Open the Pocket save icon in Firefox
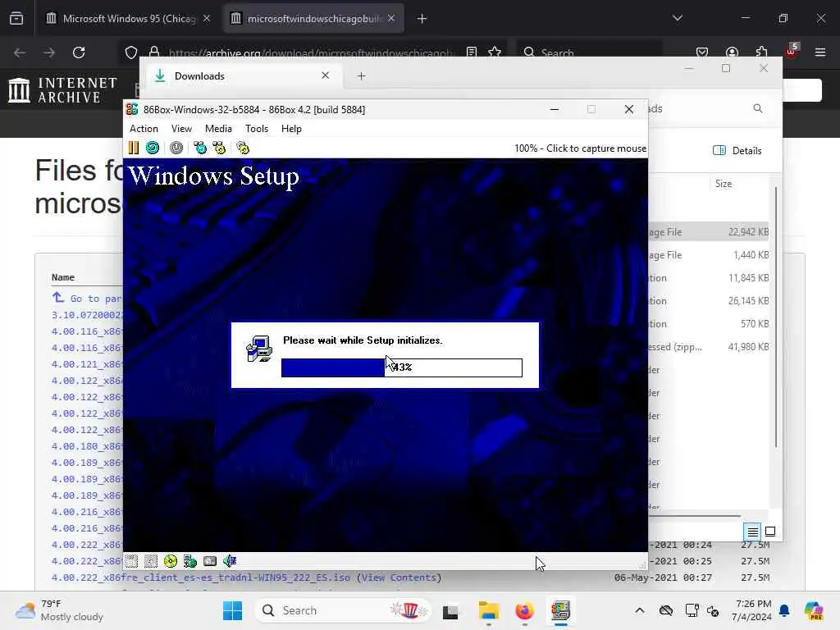The width and height of the screenshot is (840, 630). [x=702, y=52]
